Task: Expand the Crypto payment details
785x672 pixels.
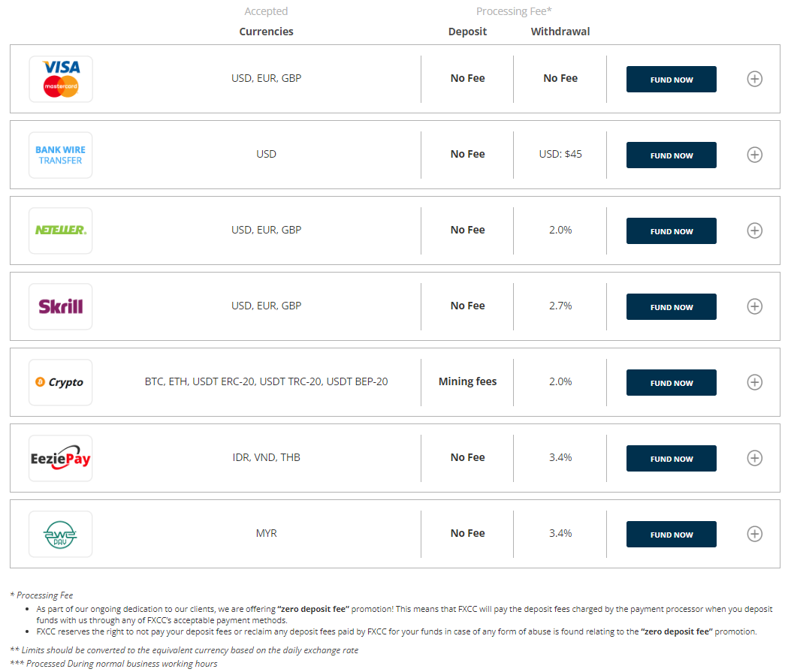Action: click(755, 382)
